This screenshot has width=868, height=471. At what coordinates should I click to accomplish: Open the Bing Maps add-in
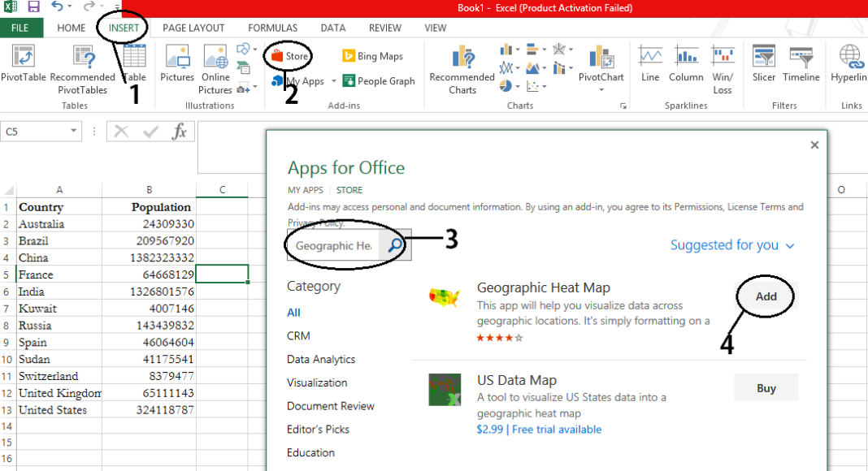pos(373,57)
